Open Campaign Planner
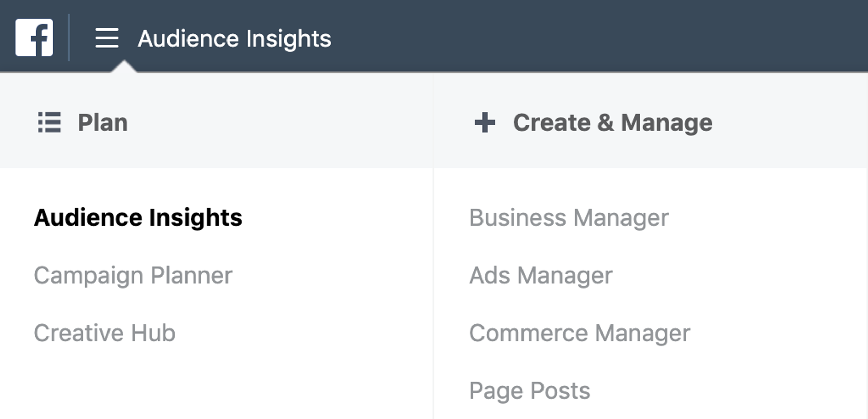The height and width of the screenshot is (419, 868). [133, 275]
